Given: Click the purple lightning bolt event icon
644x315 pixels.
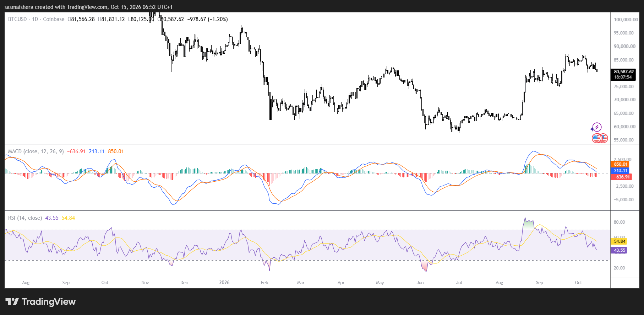Looking at the screenshot, I should [597, 127].
